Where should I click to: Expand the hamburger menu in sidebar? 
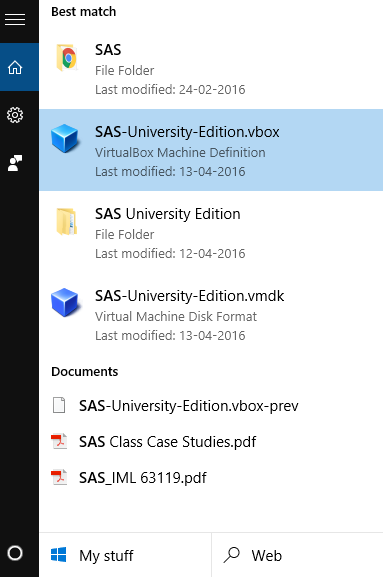coord(15,19)
